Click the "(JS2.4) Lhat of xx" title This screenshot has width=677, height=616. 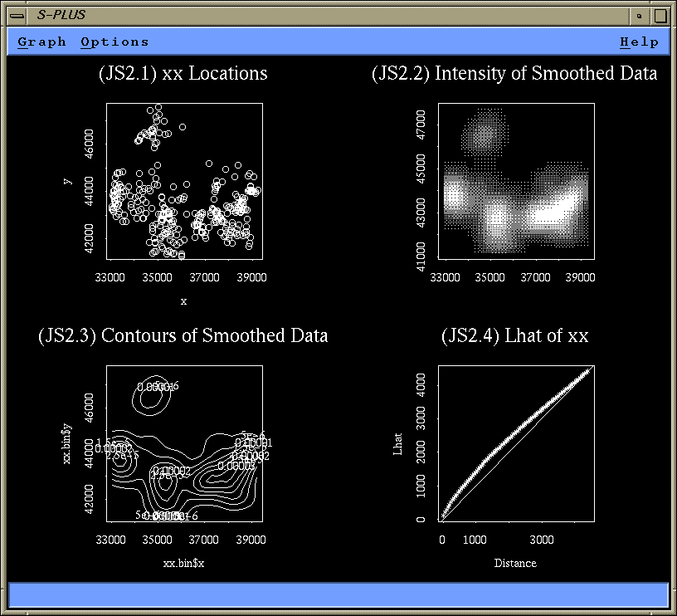(x=515, y=335)
